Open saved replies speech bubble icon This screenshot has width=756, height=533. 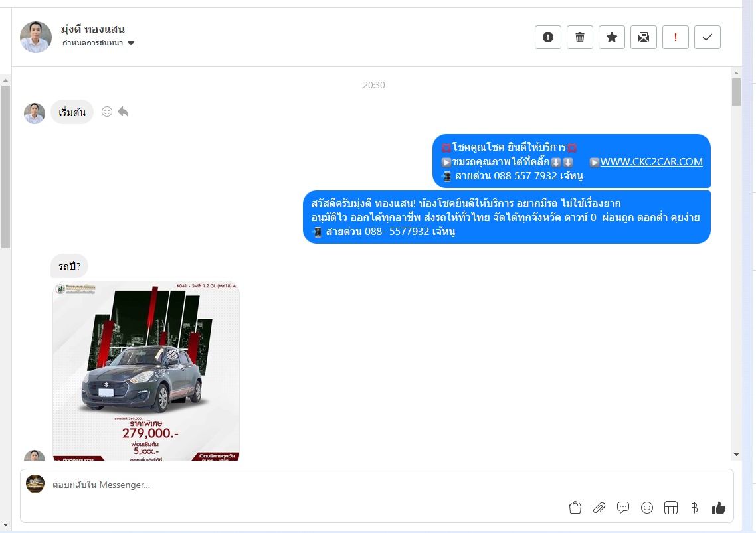pos(623,508)
